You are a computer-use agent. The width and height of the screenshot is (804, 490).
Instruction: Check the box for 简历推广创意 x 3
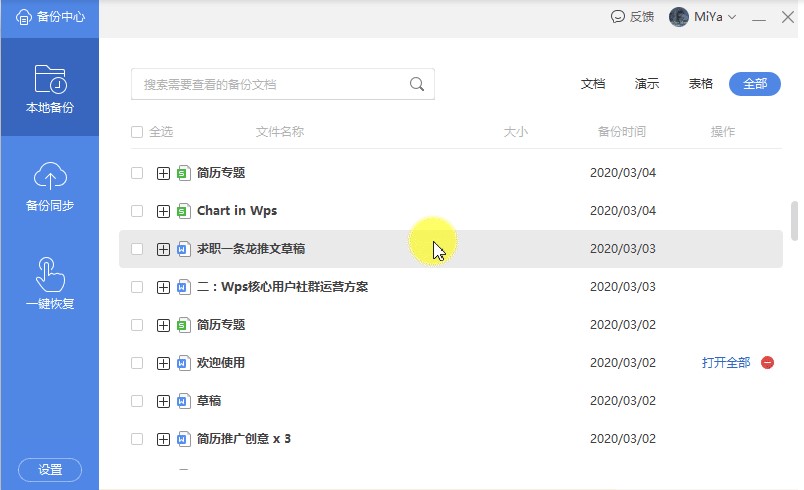click(x=137, y=439)
